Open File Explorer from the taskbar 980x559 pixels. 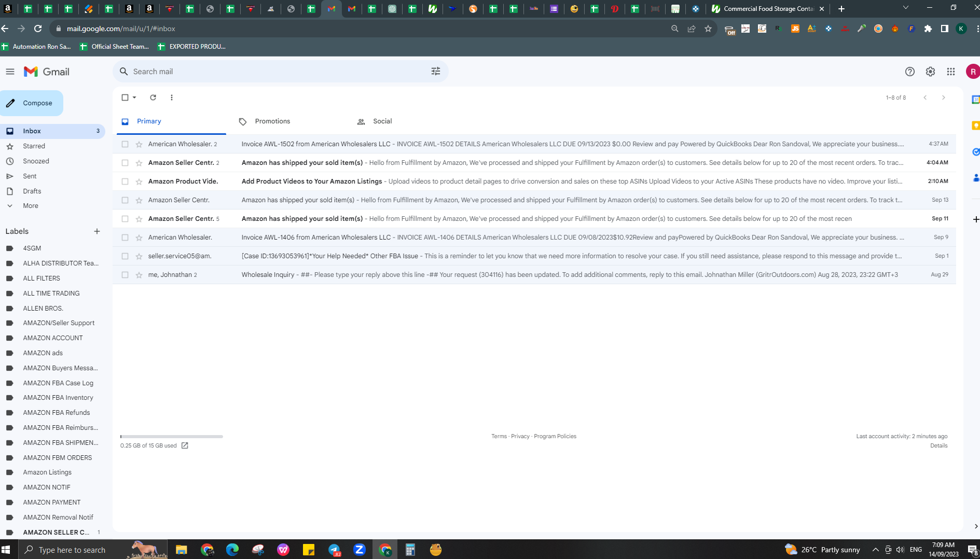(x=181, y=550)
